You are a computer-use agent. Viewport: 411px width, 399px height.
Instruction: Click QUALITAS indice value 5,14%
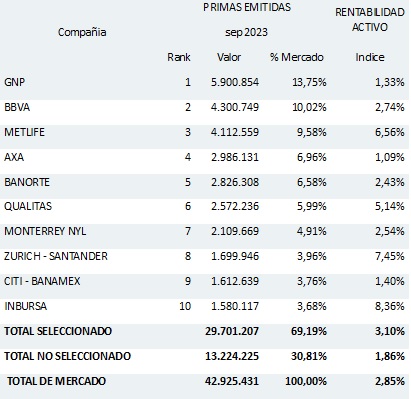click(390, 206)
